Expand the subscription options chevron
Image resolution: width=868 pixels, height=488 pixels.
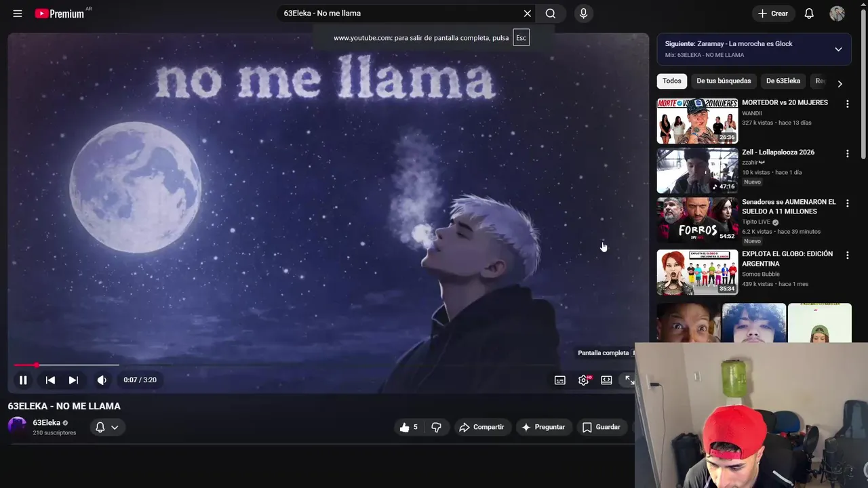115,427
